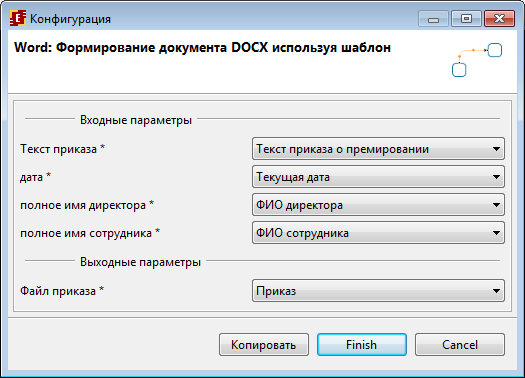Click the Копировать button

click(x=264, y=345)
